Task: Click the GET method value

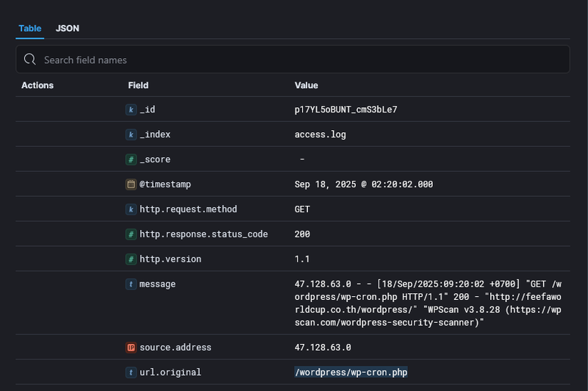Action: 302,209
